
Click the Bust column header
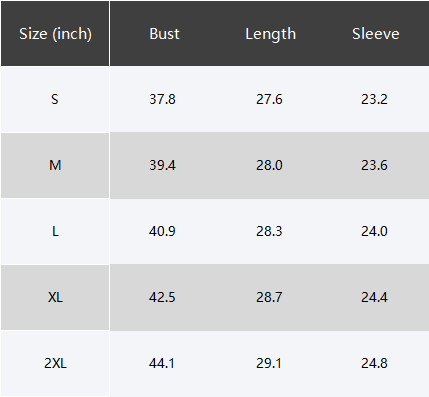point(164,34)
